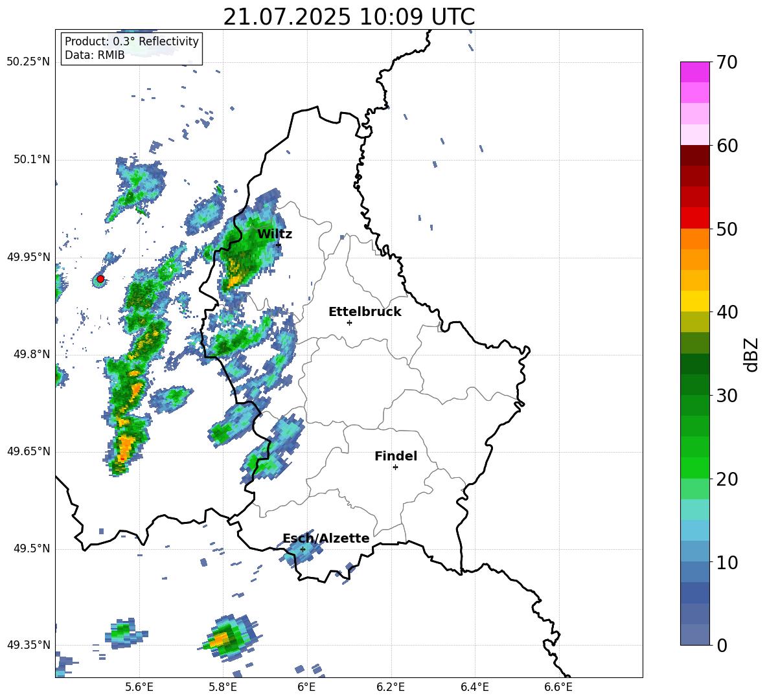This screenshot has height=700, width=767.
Task: Click the 6.6°E longitude label
Action: tap(558, 687)
